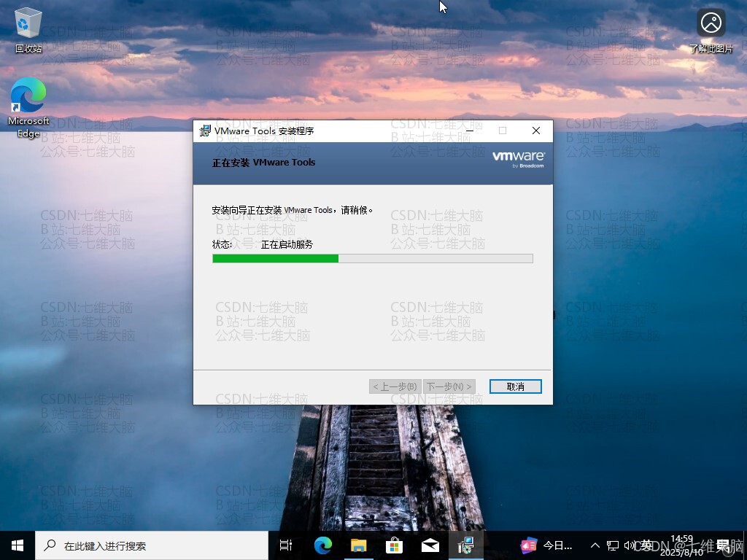
Task: Click the 了解此图片 desktop icon
Action: point(711,29)
